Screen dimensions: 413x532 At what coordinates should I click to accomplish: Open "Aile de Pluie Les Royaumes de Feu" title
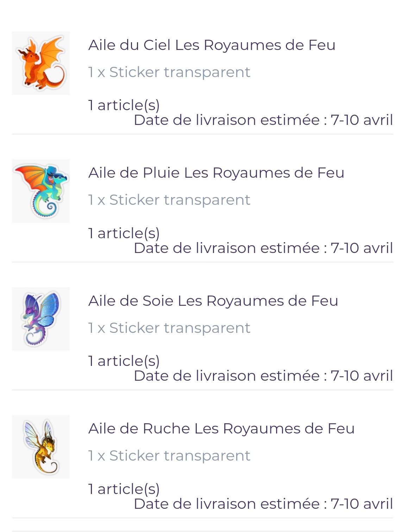216,173
